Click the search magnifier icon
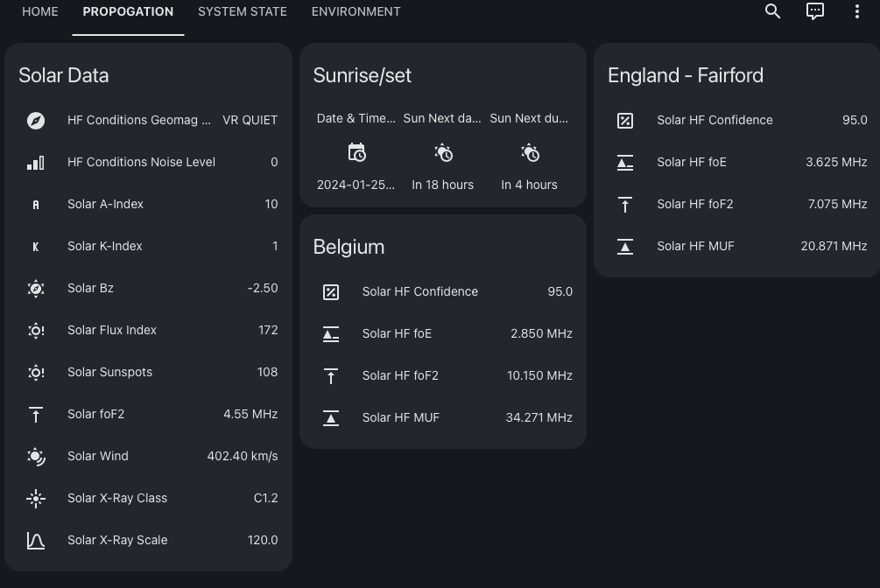This screenshot has width=880, height=588. pos(772,11)
